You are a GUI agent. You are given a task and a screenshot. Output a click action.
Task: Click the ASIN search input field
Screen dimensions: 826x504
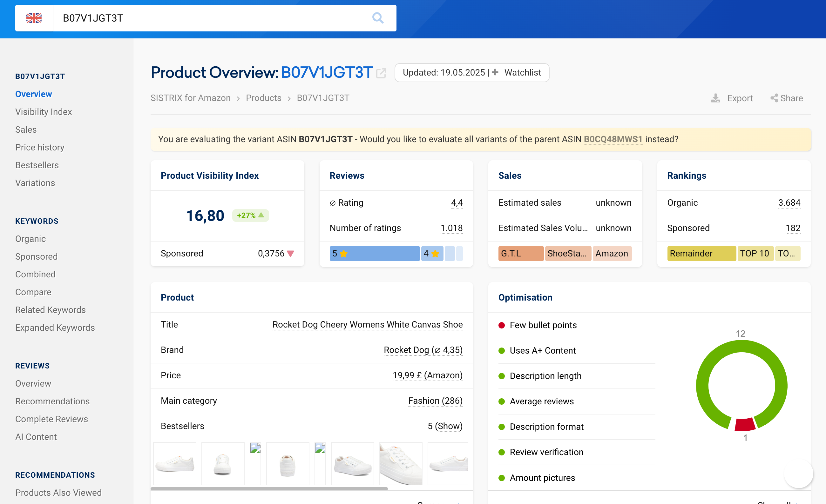click(211, 18)
